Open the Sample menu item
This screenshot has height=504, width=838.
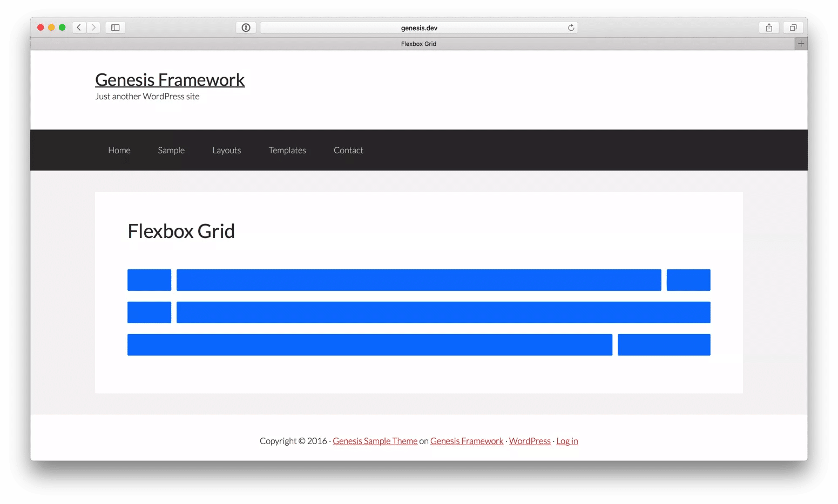pyautogui.click(x=171, y=150)
